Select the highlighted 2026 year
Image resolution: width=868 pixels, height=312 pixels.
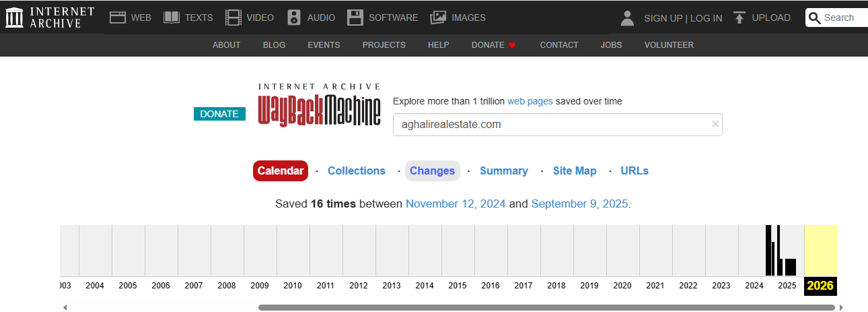click(820, 286)
